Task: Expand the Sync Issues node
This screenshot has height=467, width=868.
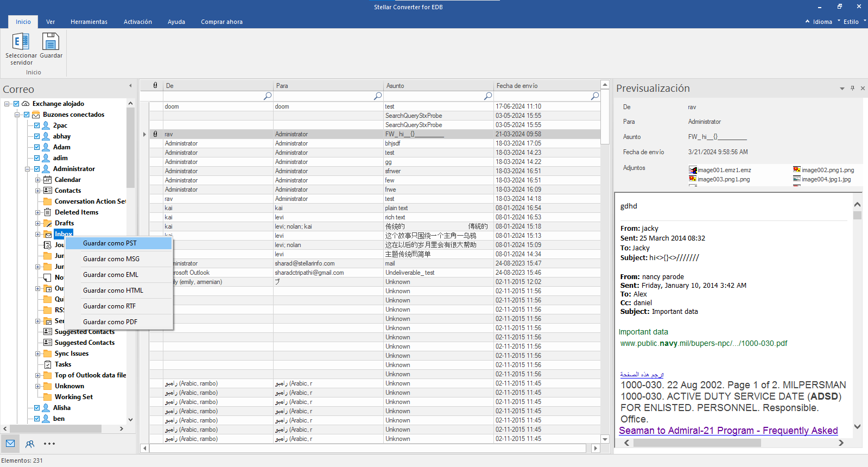Action: pyautogui.click(x=38, y=354)
